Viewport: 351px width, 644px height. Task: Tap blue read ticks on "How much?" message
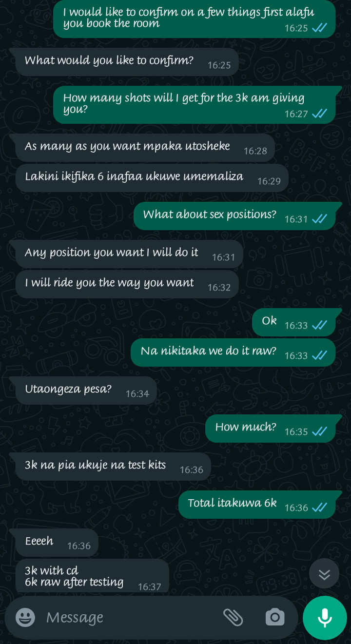click(x=320, y=431)
